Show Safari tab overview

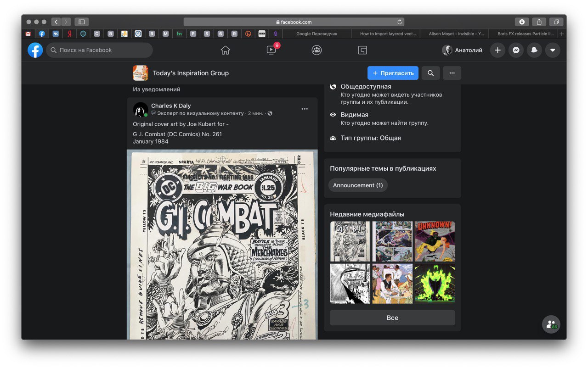[x=556, y=22]
